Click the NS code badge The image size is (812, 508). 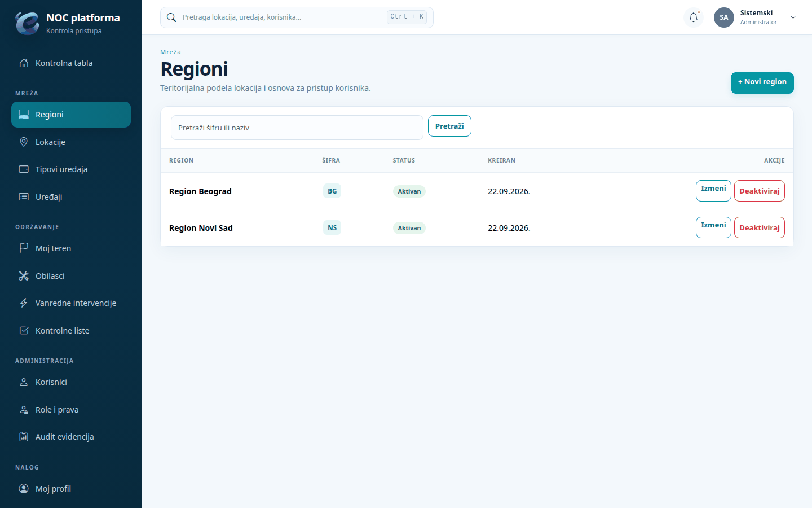332,228
